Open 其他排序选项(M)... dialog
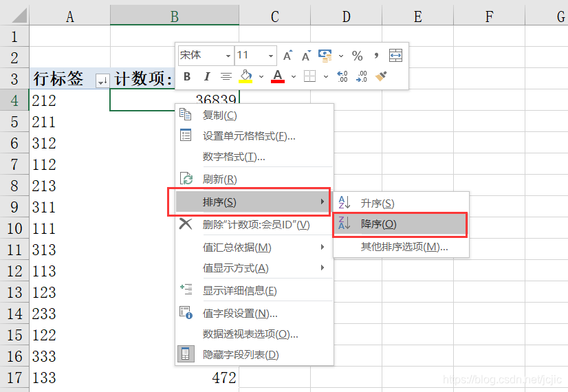The image size is (568, 392). [401, 247]
